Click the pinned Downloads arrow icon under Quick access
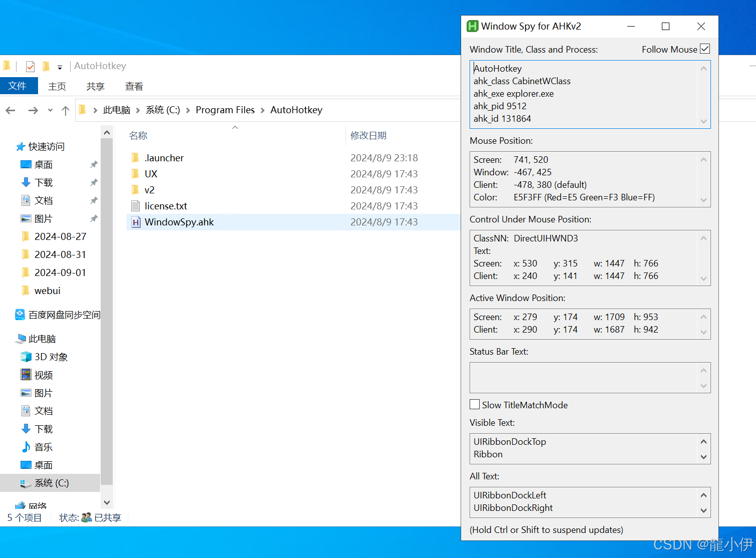This screenshot has width=756, height=558. 26,182
